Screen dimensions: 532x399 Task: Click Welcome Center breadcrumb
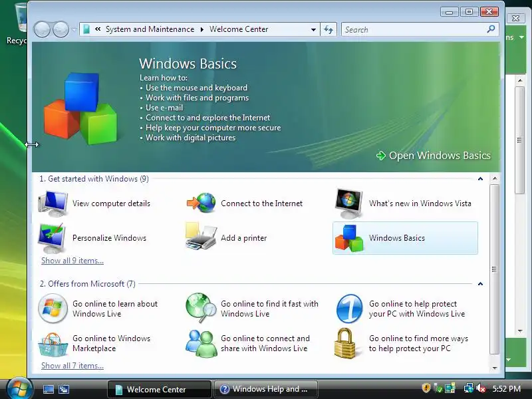[x=239, y=29]
